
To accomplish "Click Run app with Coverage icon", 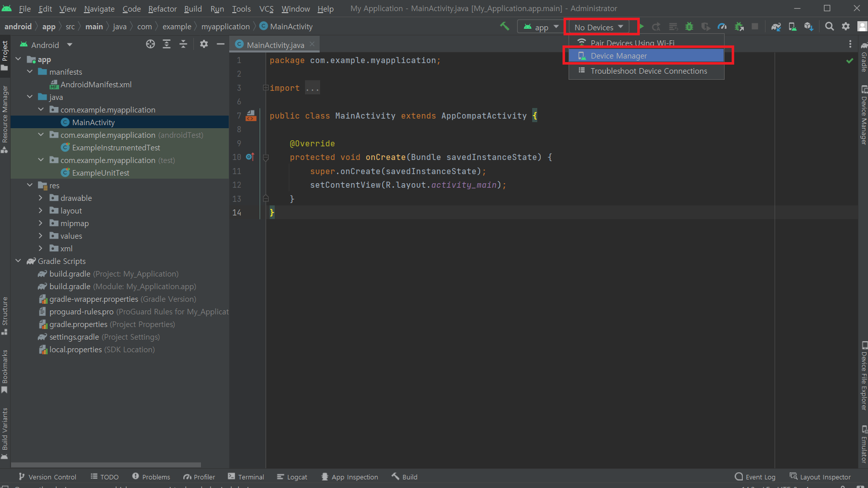I will 705,26.
